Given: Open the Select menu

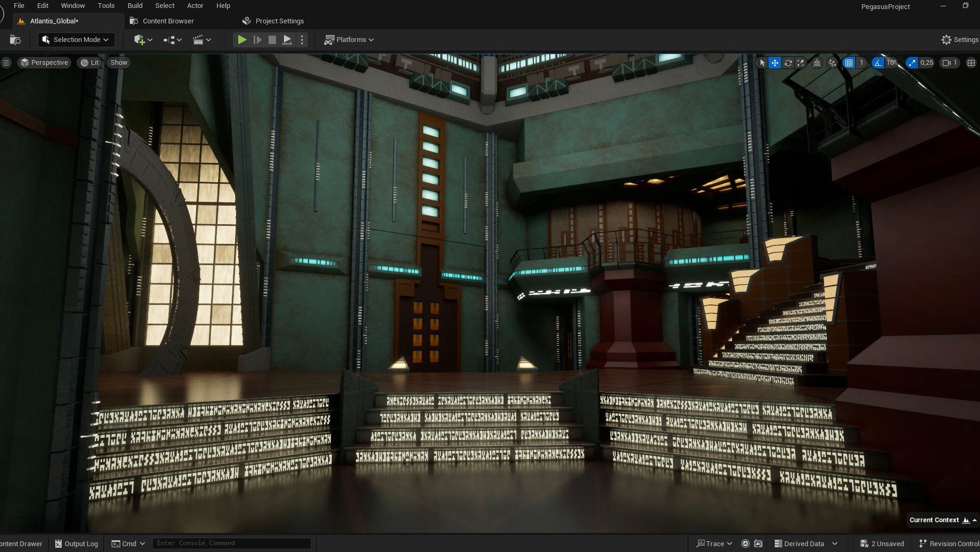Looking at the screenshot, I should 165,5.
